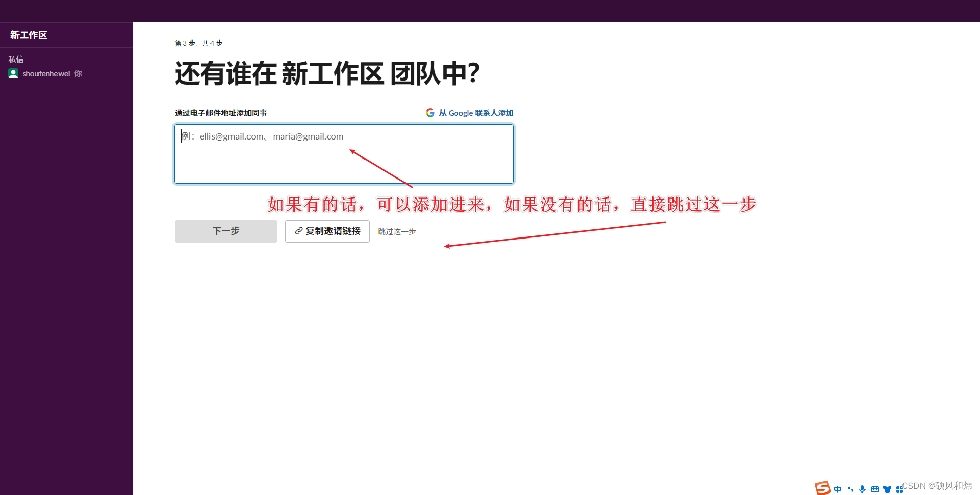Click the 下一步 button
Image resolution: width=980 pixels, height=495 pixels.
pos(226,231)
